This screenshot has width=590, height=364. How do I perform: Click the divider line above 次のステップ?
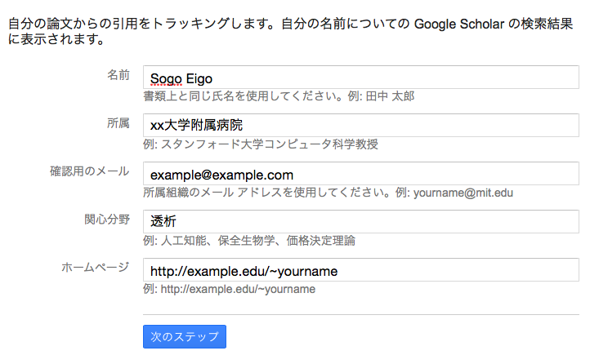(x=360, y=314)
